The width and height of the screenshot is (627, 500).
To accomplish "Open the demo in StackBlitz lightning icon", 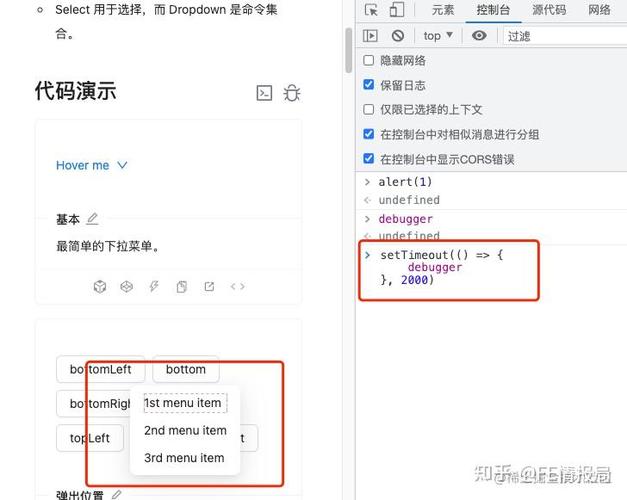I will pos(154,286).
